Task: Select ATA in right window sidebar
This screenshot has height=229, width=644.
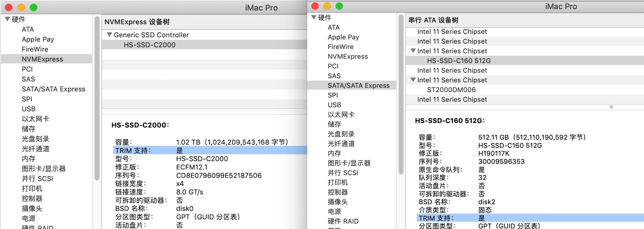Action: [334, 27]
